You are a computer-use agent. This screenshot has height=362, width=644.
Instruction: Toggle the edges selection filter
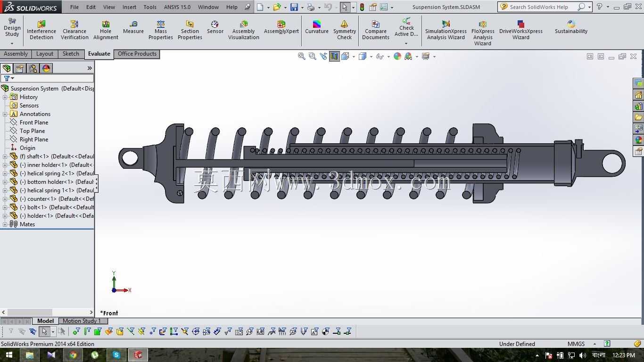coord(87,331)
